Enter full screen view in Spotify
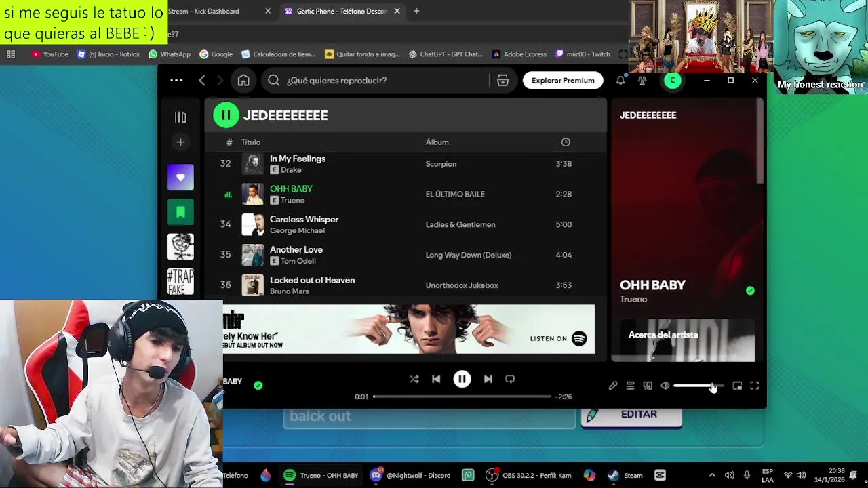Viewport: 868px width, 488px height. coord(755,386)
